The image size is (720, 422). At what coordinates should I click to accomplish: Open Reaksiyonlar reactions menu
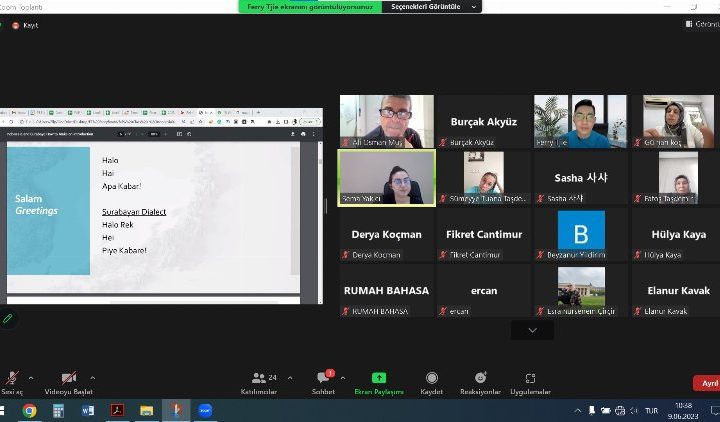click(x=480, y=378)
